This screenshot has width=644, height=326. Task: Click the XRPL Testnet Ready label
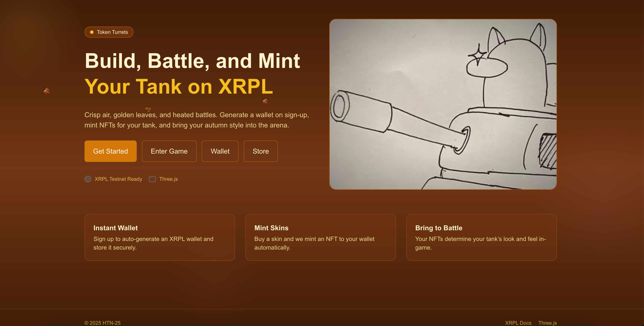118,179
